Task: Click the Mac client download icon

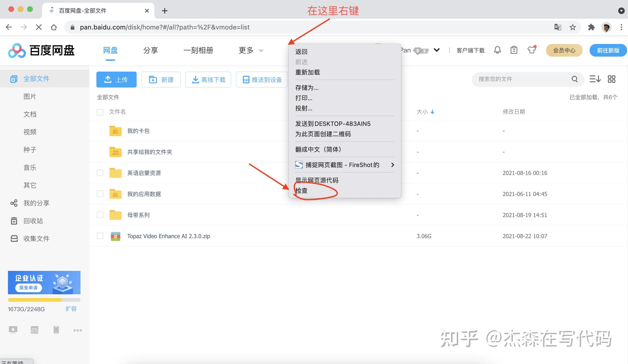Action: pyautogui.click(x=13, y=330)
